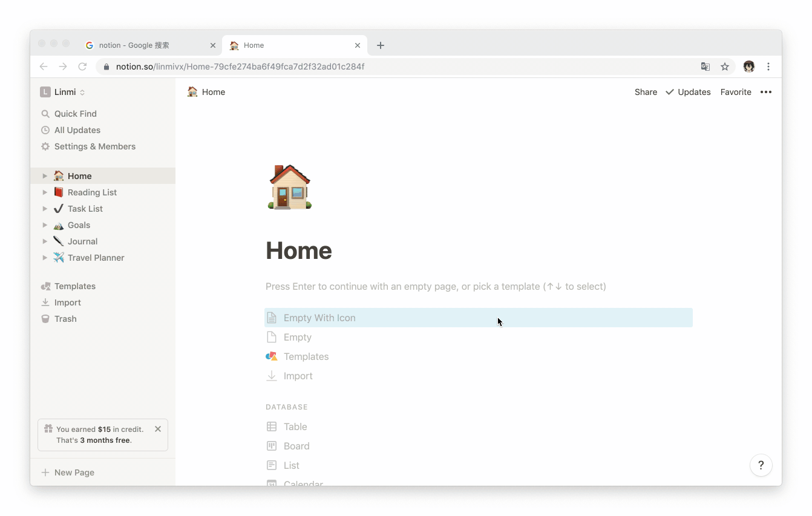The height and width of the screenshot is (516, 812).
Task: Click the checkmark icon of Task List
Action: (x=59, y=209)
